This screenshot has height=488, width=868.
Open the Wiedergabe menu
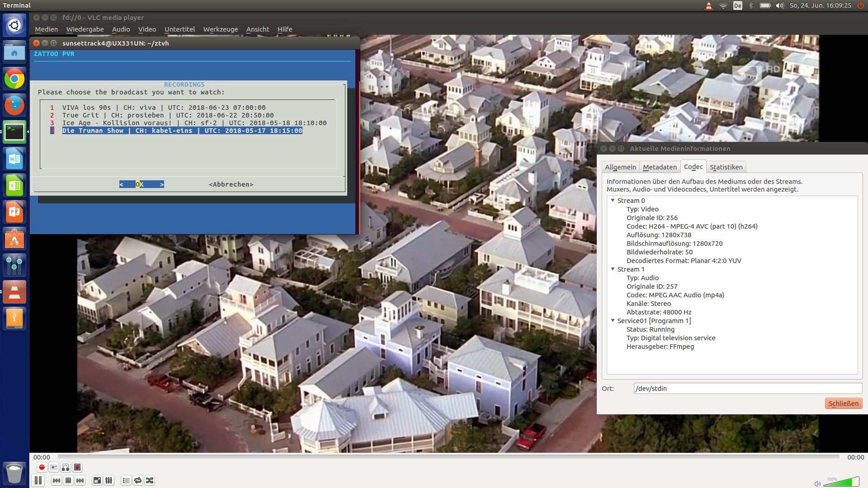[x=85, y=29]
